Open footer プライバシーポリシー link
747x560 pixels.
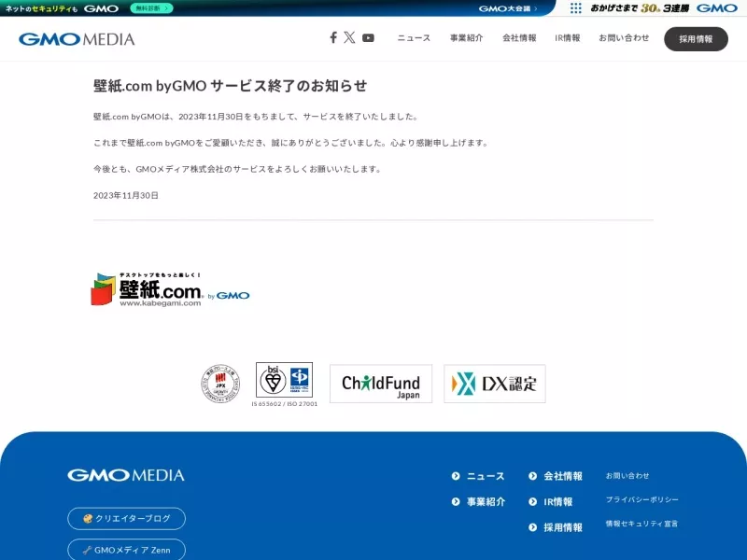pyautogui.click(x=642, y=499)
